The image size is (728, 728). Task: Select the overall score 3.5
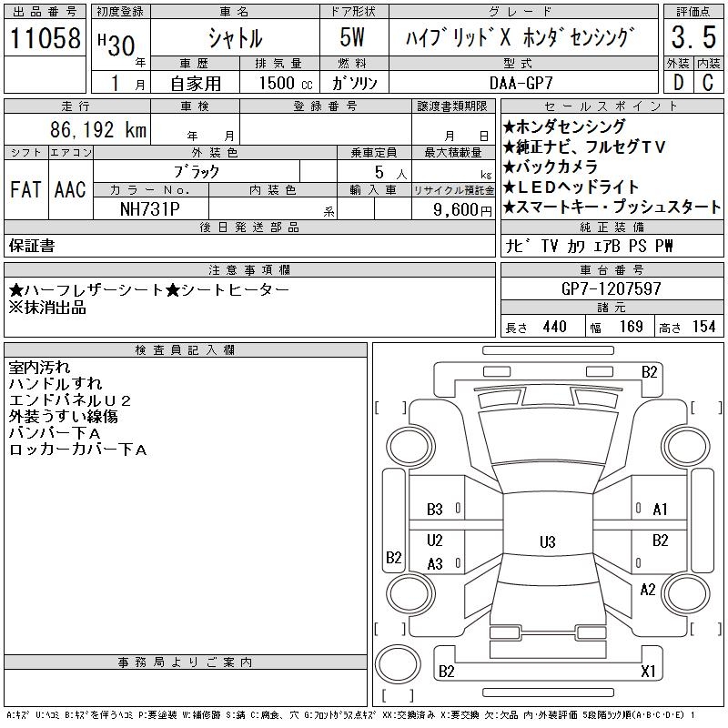[693, 37]
